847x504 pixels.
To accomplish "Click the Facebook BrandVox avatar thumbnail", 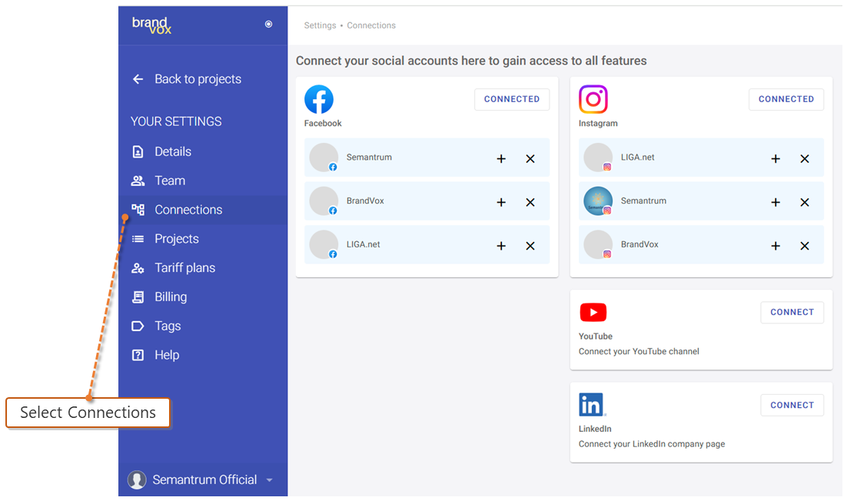I will [324, 201].
